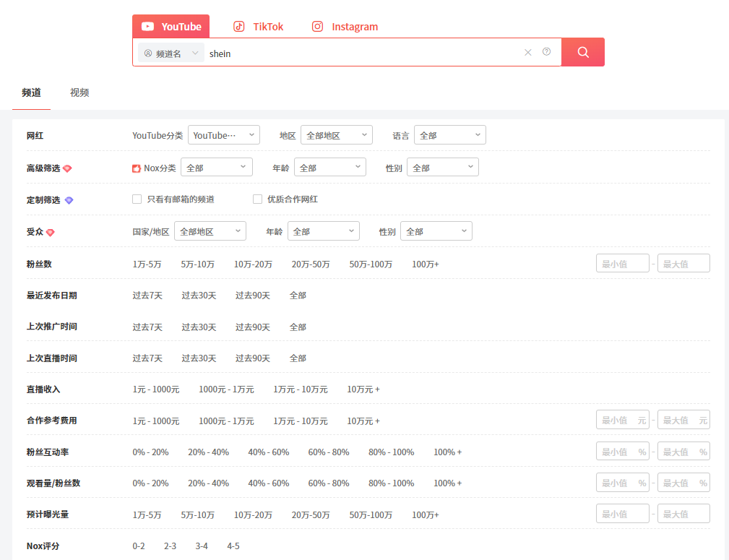
Task: Click the red diamond beside 高级筛选
Action: tap(67, 168)
